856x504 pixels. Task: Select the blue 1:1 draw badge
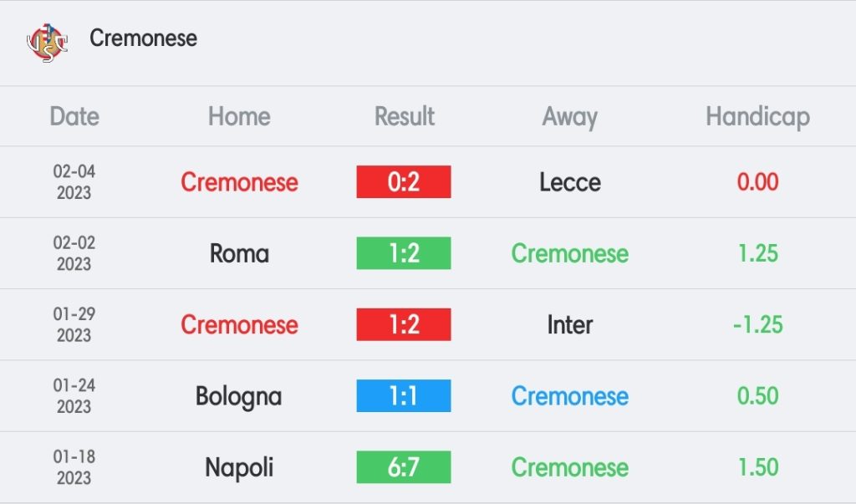click(404, 395)
